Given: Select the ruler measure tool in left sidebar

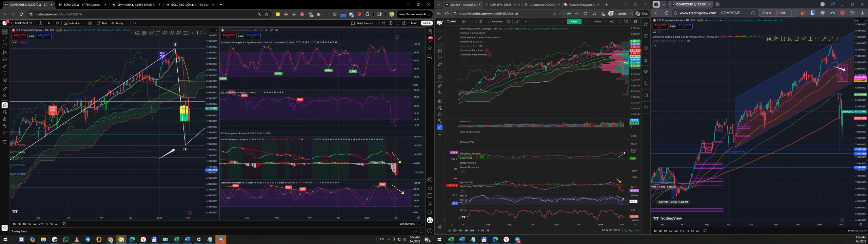Looking at the screenshot, I should 5,89.
